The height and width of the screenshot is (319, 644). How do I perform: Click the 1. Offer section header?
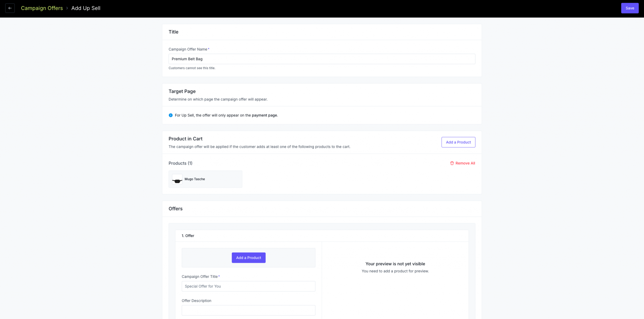click(x=188, y=235)
